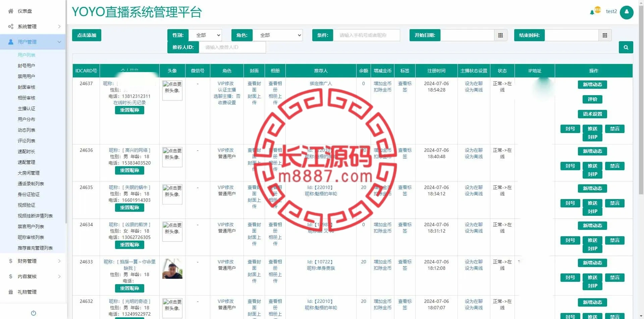This screenshot has height=319, width=644.
Task: Click 查看标签 for user 24637
Action: tap(405, 86)
